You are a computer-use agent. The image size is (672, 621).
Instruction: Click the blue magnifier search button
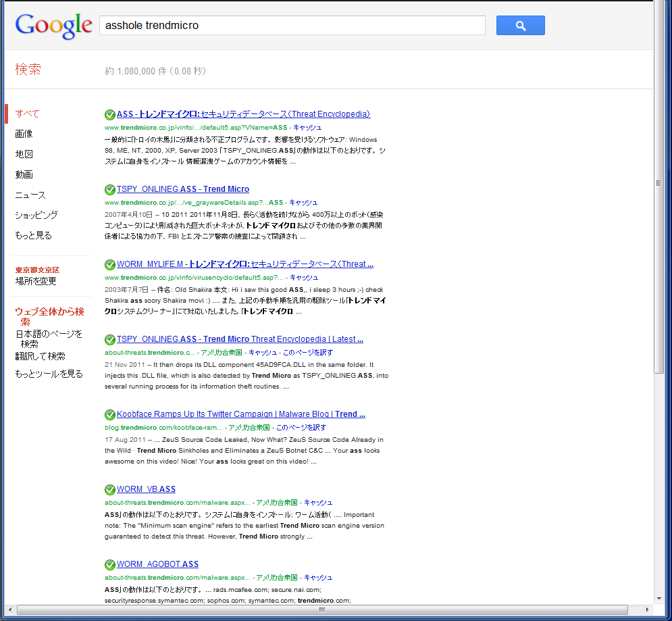point(520,26)
